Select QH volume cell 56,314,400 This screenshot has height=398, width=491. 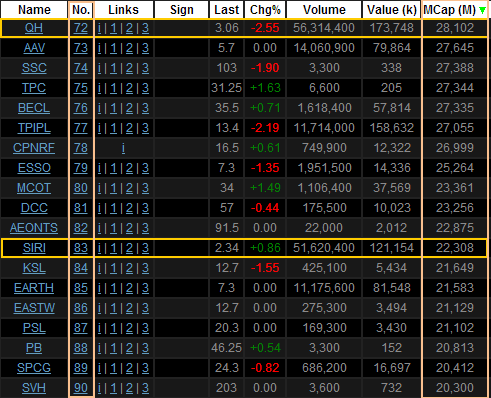pyautogui.click(x=324, y=28)
